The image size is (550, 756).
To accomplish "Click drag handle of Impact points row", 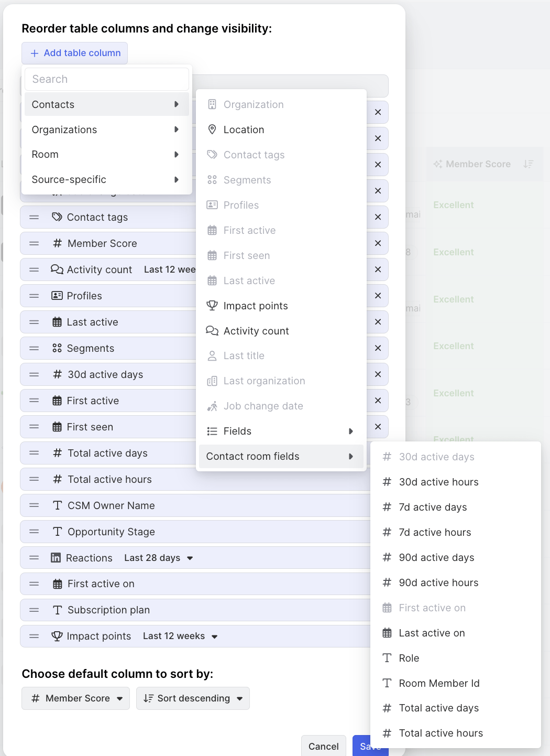I will click(x=34, y=636).
